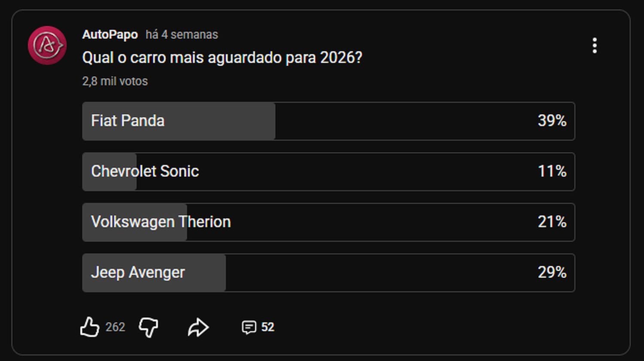This screenshot has width=644, height=361.
Task: Open comment section via the 52 count
Action: pos(267,327)
